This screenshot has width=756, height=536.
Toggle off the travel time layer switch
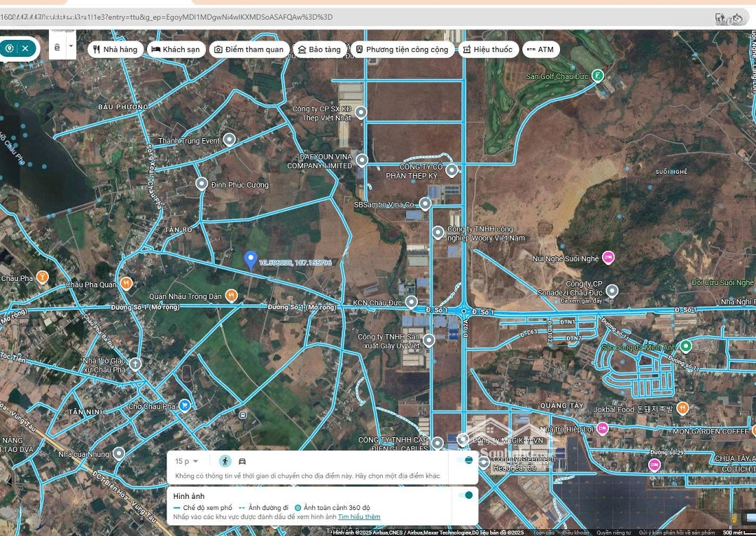(x=465, y=460)
